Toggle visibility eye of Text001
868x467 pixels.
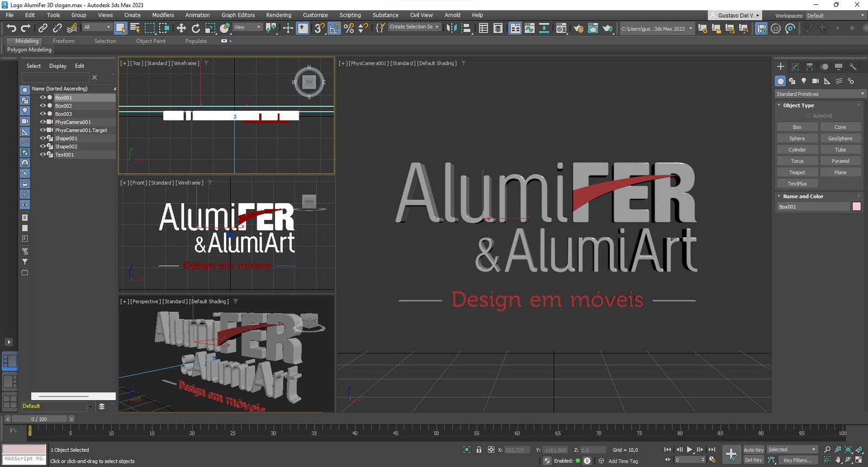(x=43, y=154)
